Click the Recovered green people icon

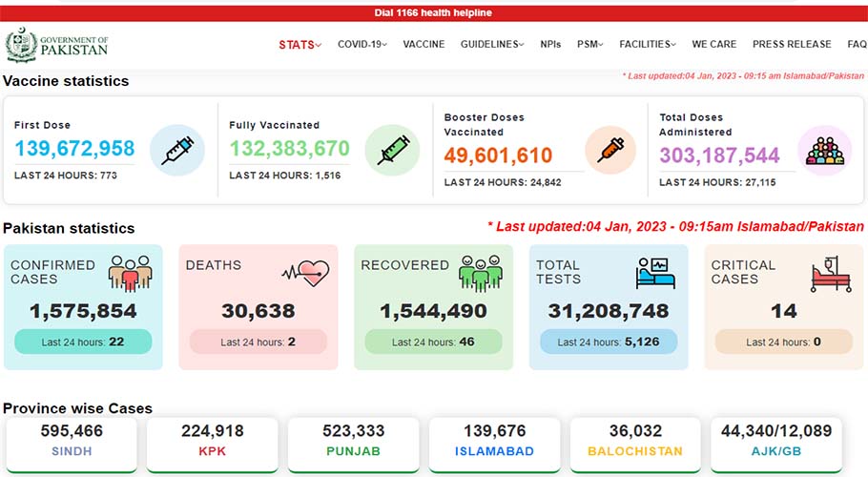click(x=481, y=274)
